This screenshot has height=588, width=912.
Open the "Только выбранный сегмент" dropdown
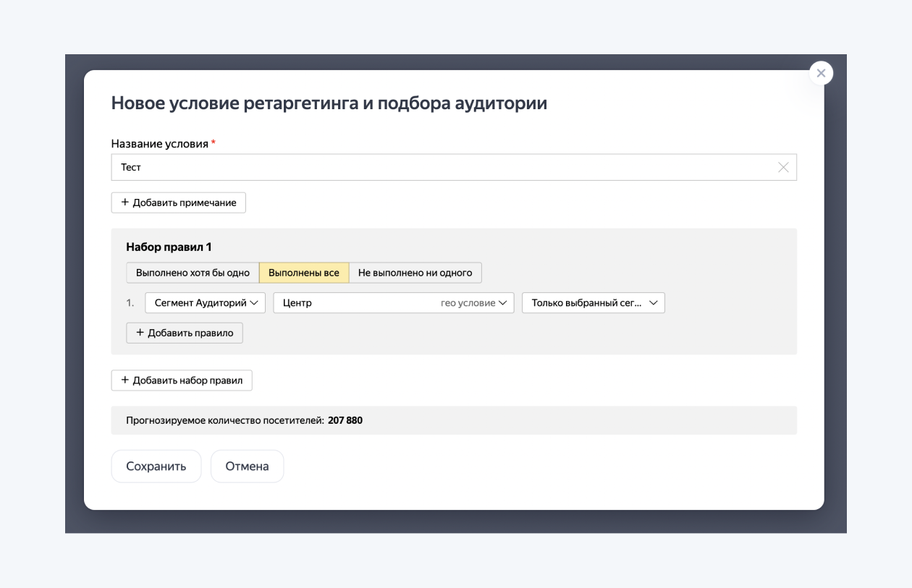tap(594, 302)
